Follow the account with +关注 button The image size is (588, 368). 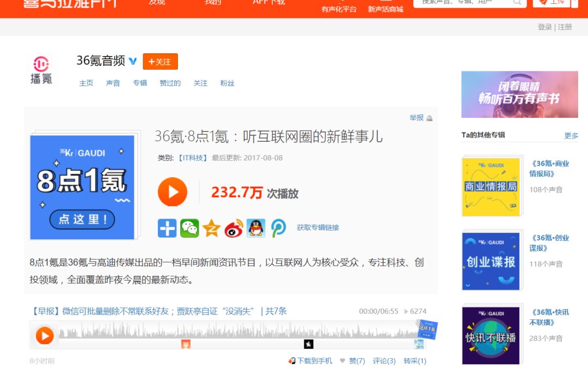pos(160,62)
